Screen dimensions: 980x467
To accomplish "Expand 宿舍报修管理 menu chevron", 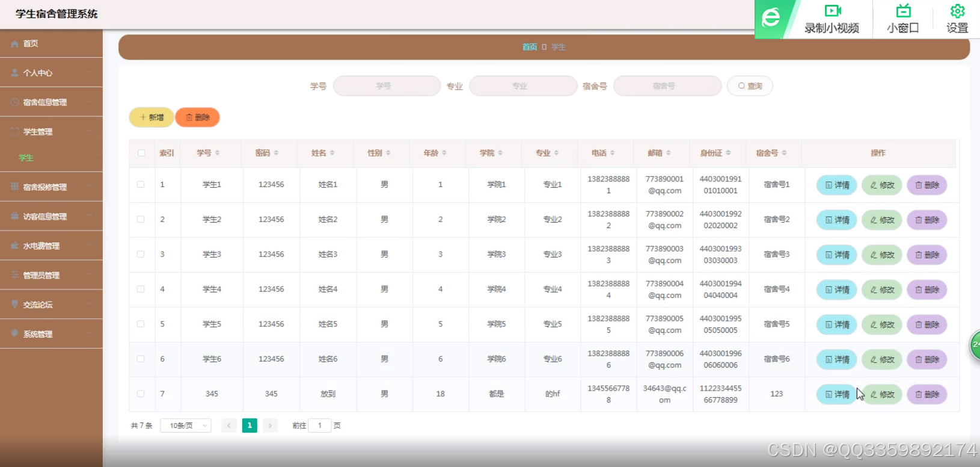I will [x=90, y=187].
